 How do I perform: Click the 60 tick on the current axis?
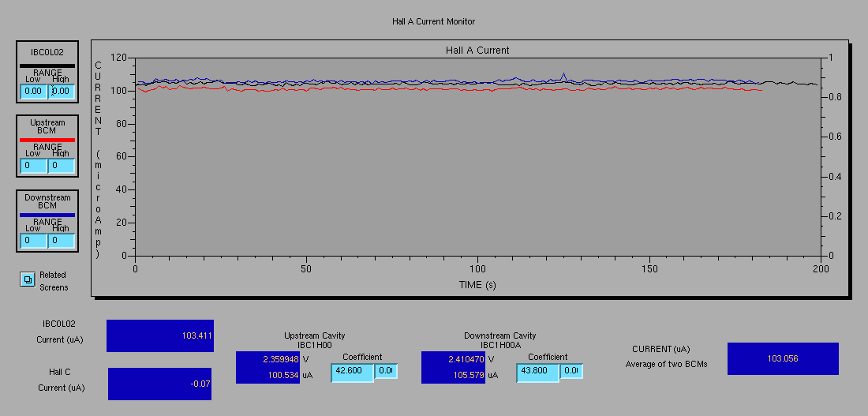(122, 157)
